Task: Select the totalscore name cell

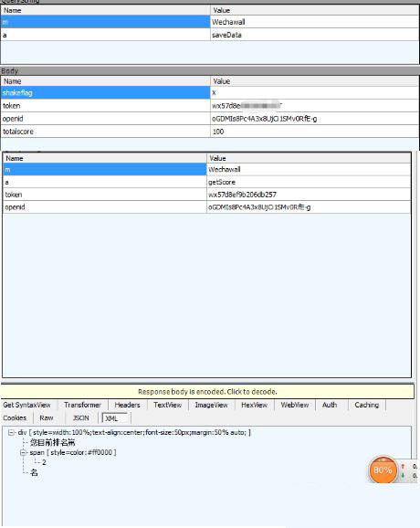Action: pos(106,132)
